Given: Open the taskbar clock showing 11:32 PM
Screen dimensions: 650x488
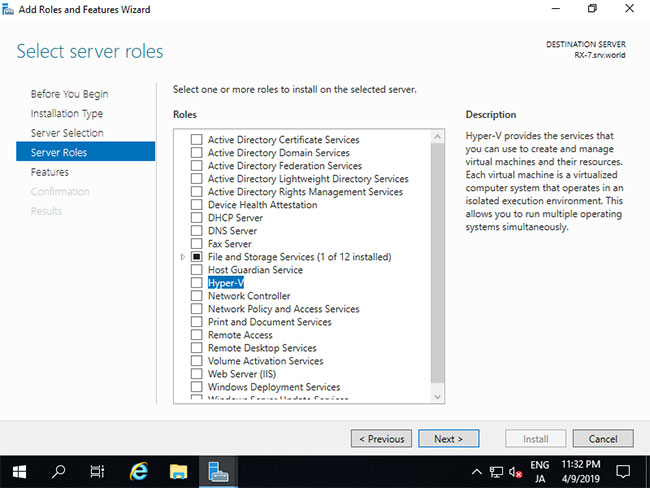Looking at the screenshot, I should [581, 472].
